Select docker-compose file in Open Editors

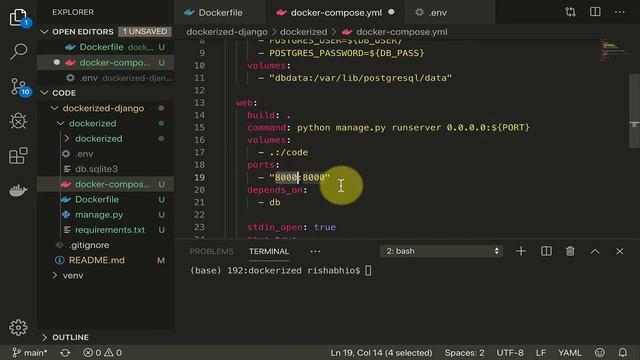(x=105, y=62)
